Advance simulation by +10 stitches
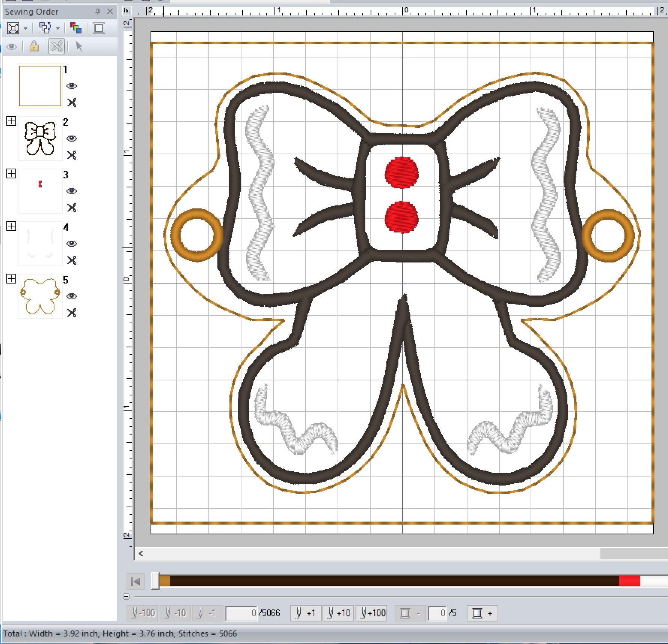The width and height of the screenshot is (668, 644). click(x=338, y=613)
